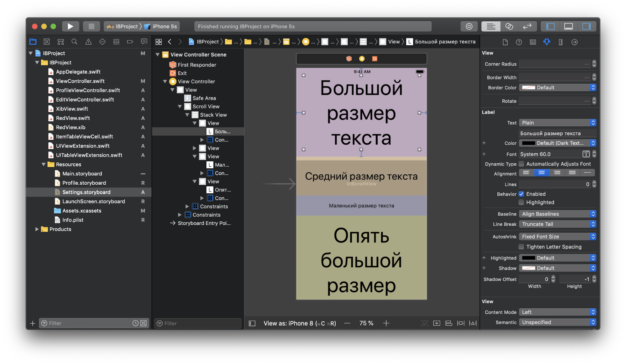Viewport: 626px width, 364px height.
Task: Enable Automatically Adjusts Font checkbox
Action: (521, 164)
